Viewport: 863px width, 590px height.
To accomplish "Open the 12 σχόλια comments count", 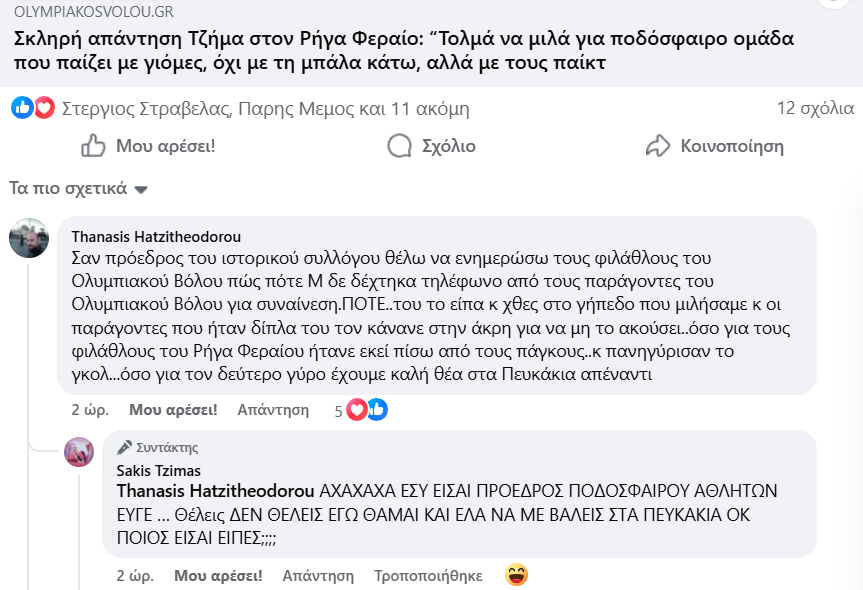I will pyautogui.click(x=815, y=108).
